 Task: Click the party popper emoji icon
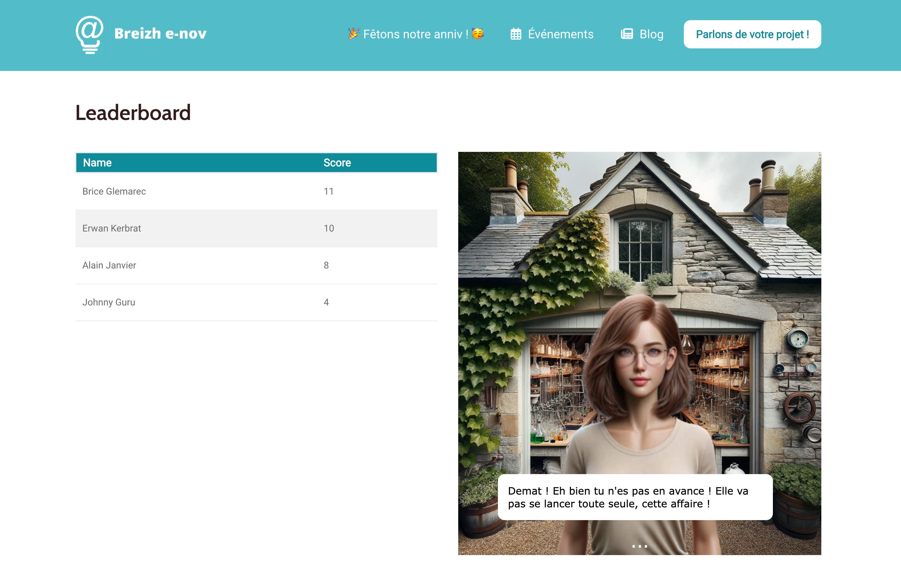354,34
